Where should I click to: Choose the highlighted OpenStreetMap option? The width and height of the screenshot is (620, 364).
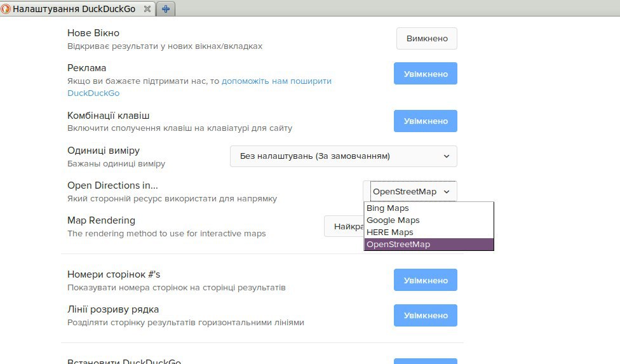[429, 244]
